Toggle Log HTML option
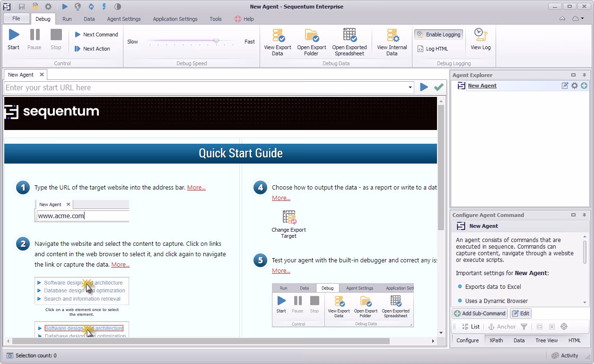594x364 pixels. (x=433, y=49)
